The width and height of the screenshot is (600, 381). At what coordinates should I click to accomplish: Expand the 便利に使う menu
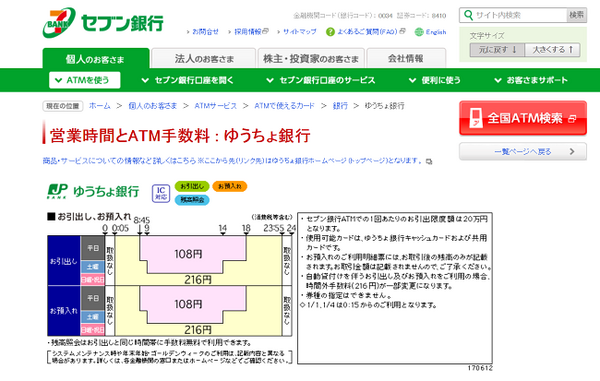click(x=435, y=80)
